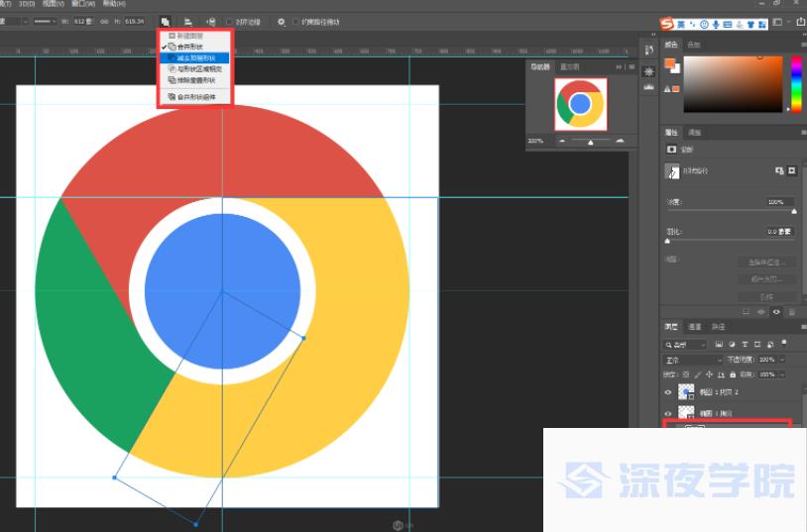Click the add pixel mask icon in Properties
807x532 pixels.
coord(779,170)
